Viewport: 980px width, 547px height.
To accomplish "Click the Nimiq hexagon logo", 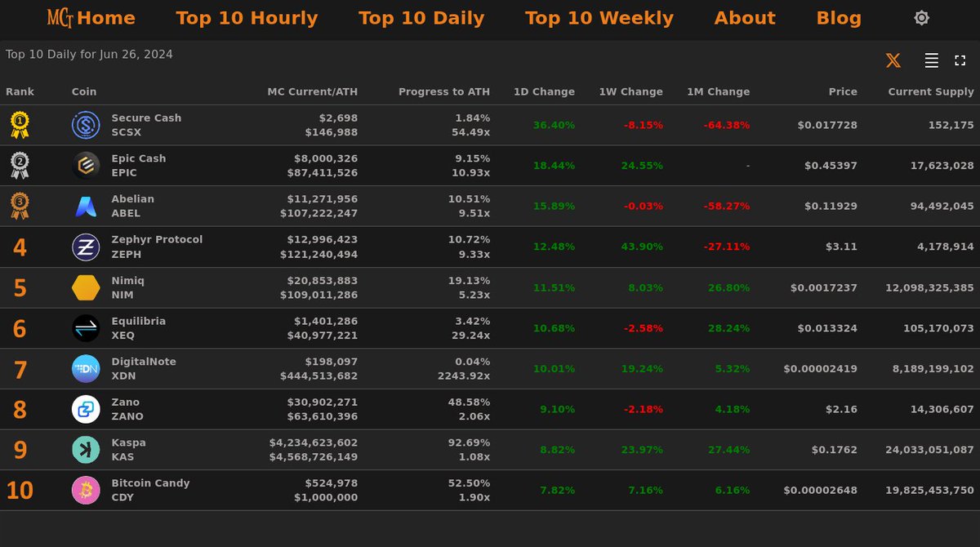I will point(86,287).
